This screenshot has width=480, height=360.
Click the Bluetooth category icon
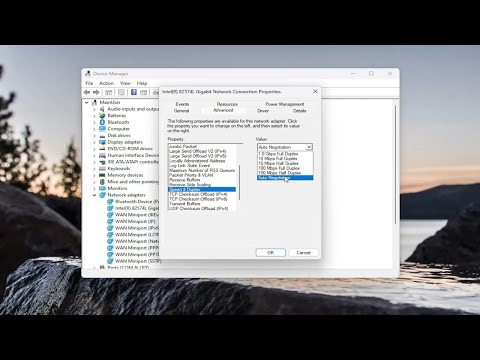[x=102, y=122]
